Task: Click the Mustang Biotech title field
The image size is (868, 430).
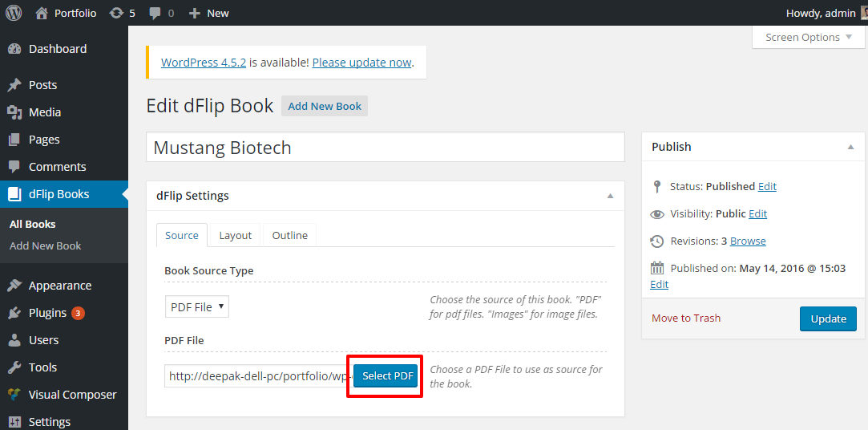Action: [x=385, y=148]
